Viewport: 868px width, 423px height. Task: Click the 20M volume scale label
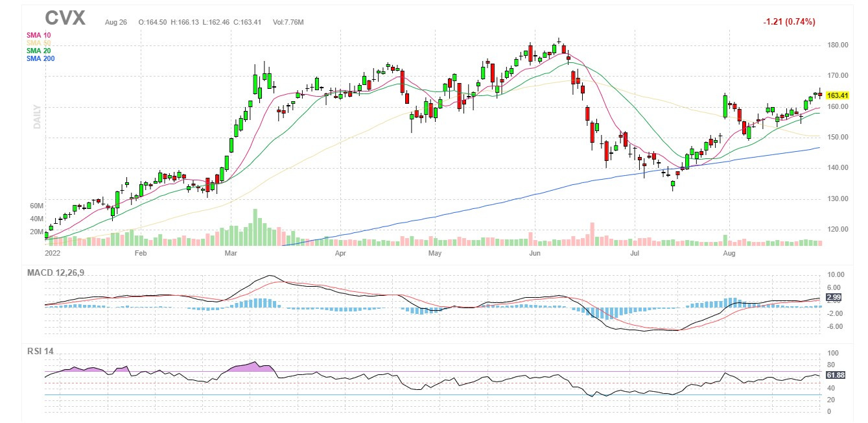(36, 232)
